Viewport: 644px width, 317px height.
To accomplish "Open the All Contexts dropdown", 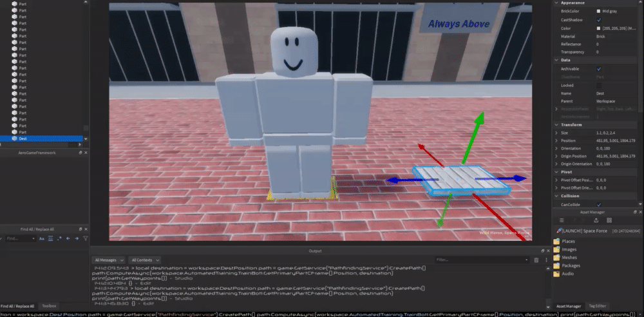I will [x=144, y=260].
